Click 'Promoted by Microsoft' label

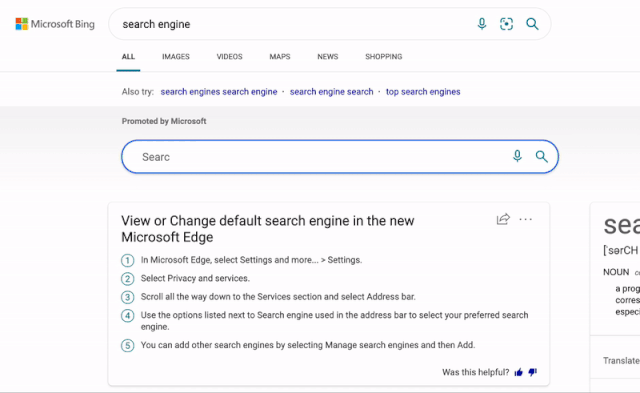click(164, 121)
